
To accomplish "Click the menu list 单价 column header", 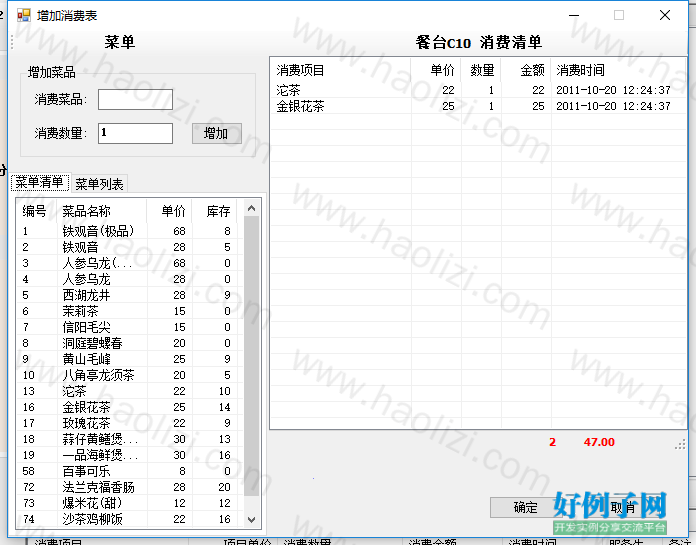I will pyautogui.click(x=169, y=211).
